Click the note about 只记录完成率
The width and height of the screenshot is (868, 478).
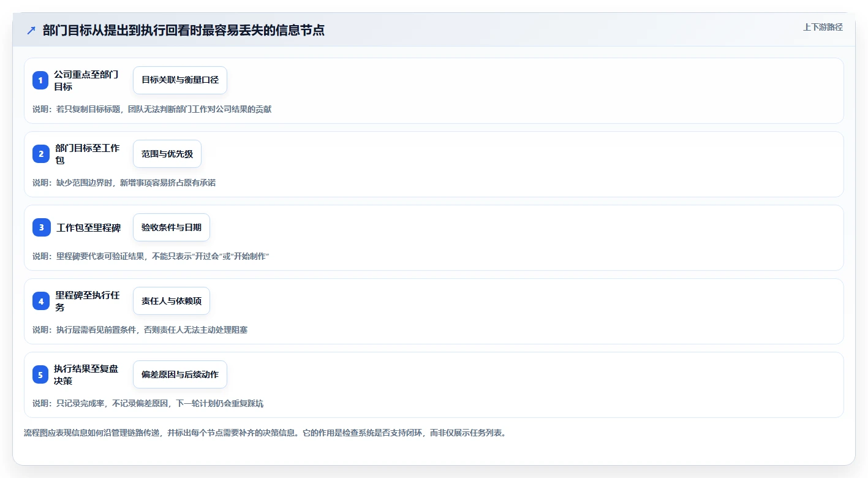coord(148,403)
